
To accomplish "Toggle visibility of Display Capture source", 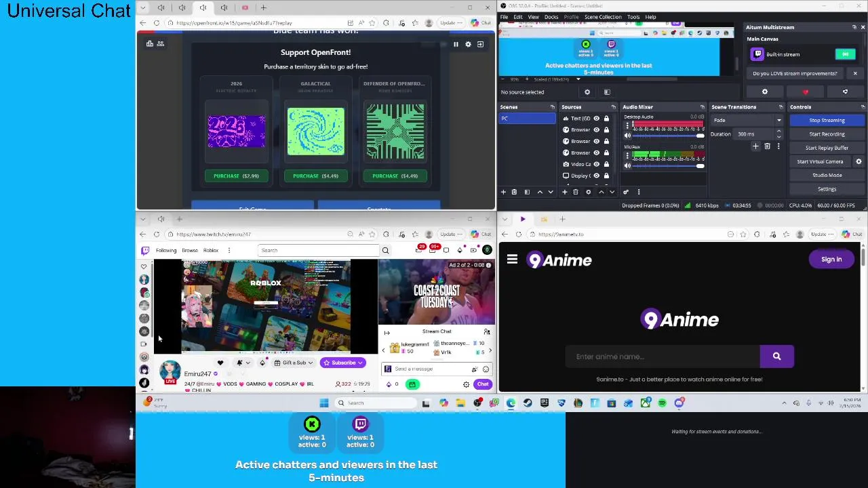I will [x=597, y=176].
